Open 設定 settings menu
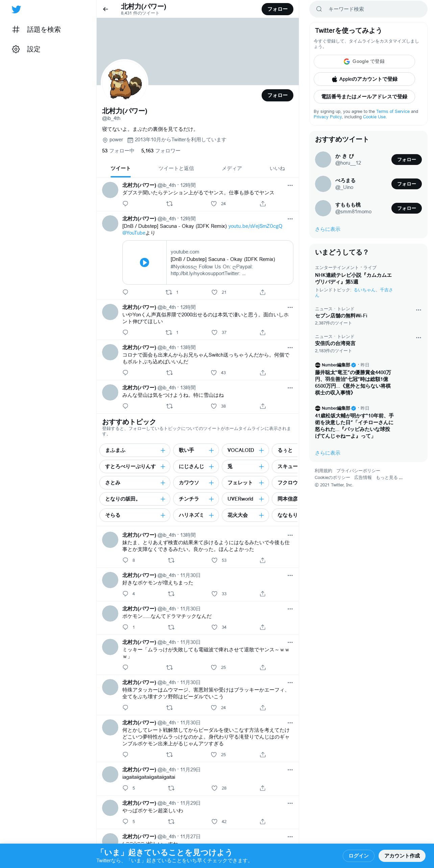The width and height of the screenshot is (434, 868). [26, 49]
